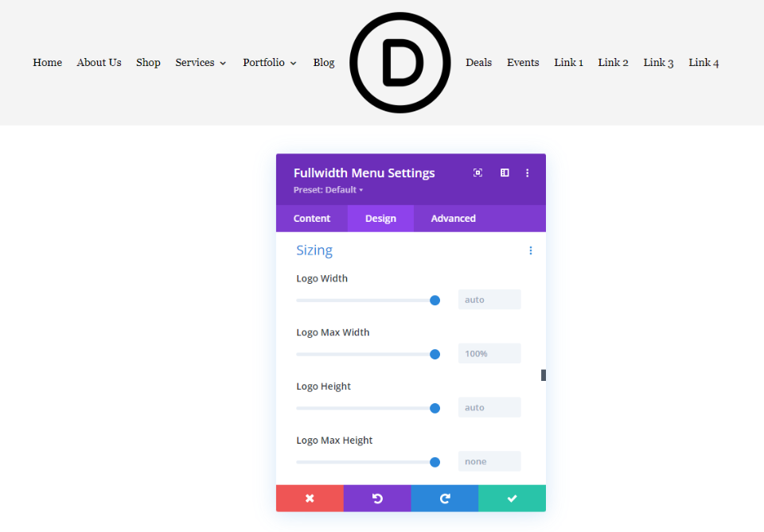Focus the Logo Max Height none field

(x=489, y=462)
